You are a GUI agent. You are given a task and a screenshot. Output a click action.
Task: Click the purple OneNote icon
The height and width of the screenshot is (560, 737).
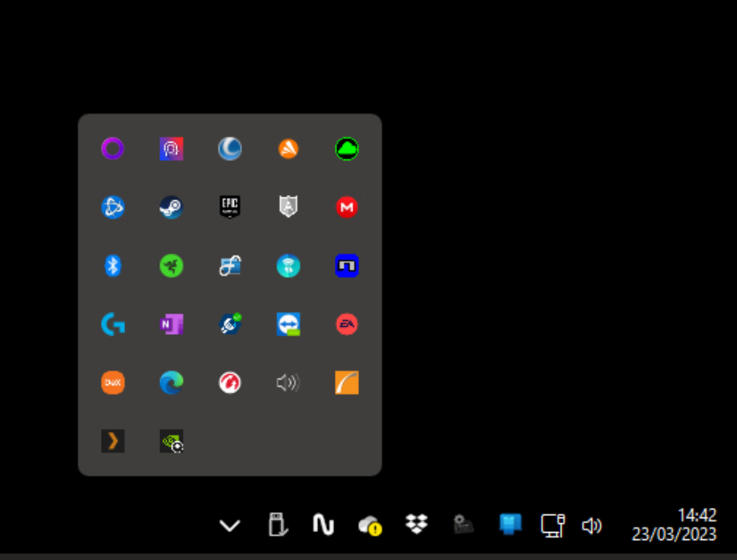coord(171,324)
